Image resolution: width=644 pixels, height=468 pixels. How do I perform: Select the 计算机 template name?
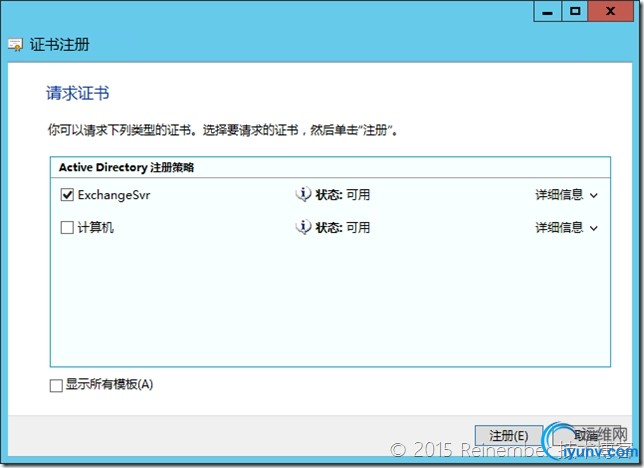tap(95, 227)
